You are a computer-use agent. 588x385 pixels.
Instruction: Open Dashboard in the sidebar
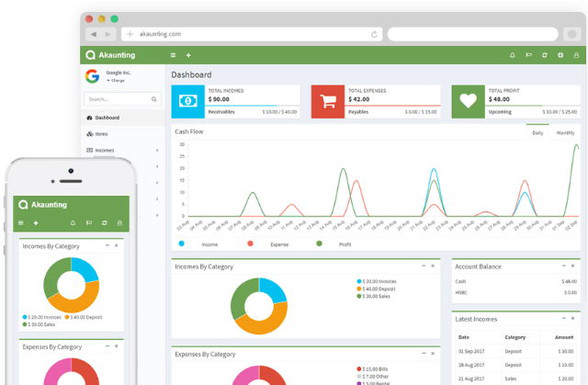coord(122,118)
